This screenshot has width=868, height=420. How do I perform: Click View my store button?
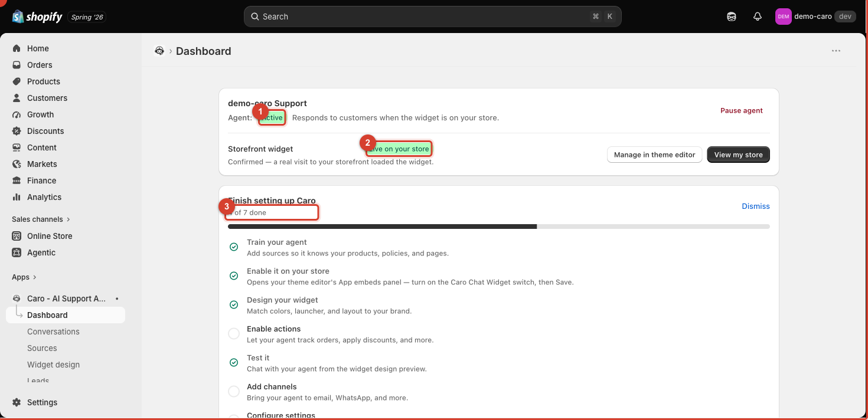click(x=739, y=155)
